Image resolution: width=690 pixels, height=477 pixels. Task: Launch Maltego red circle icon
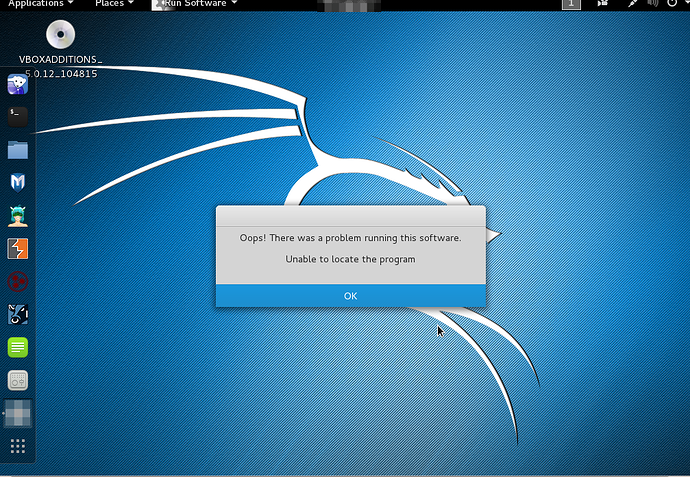click(18, 282)
